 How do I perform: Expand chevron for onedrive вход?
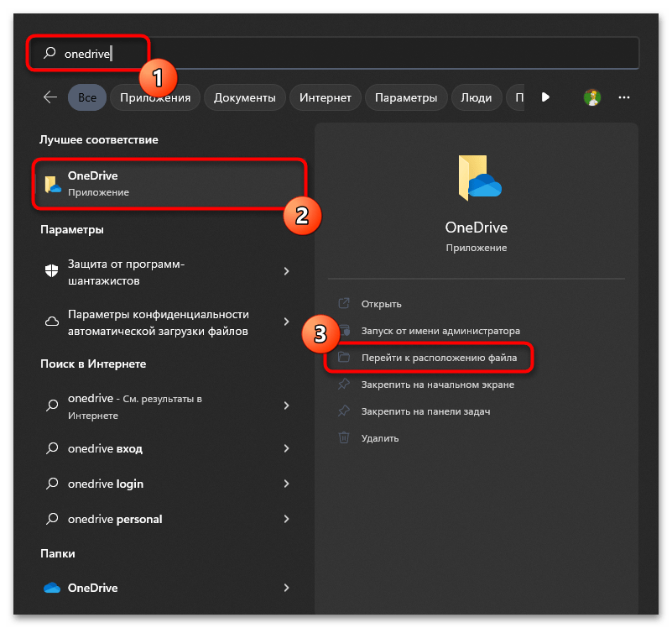(x=286, y=448)
